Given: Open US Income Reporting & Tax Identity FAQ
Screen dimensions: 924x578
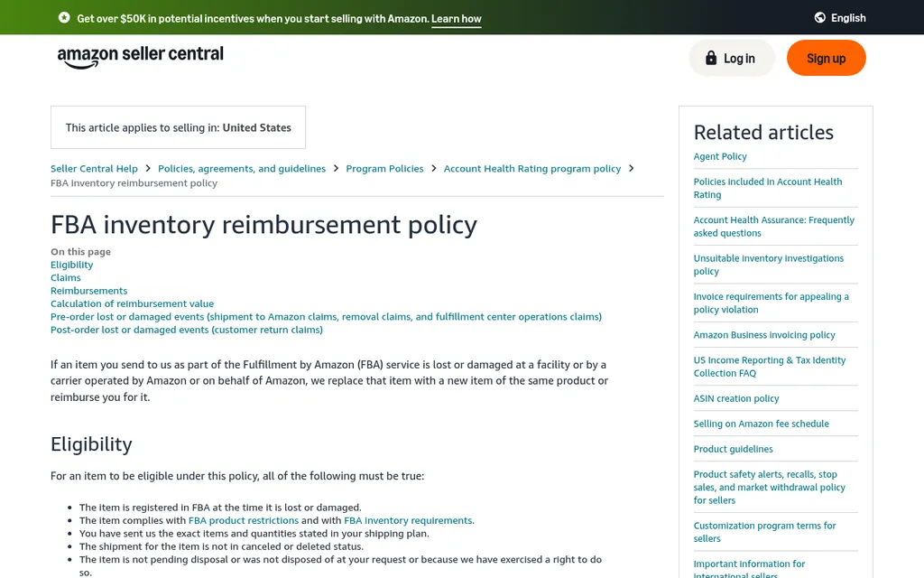Looking at the screenshot, I should coord(770,367).
